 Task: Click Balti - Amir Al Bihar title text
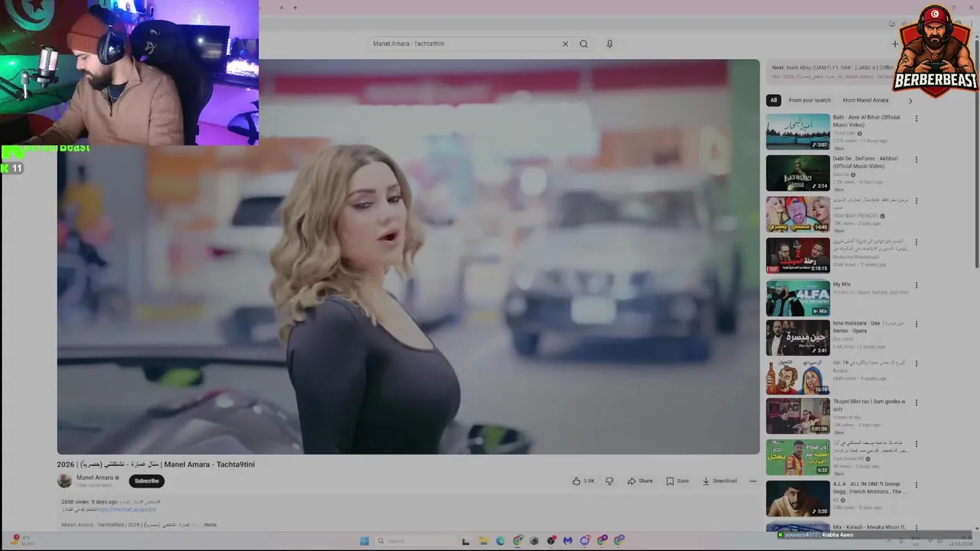(x=866, y=121)
